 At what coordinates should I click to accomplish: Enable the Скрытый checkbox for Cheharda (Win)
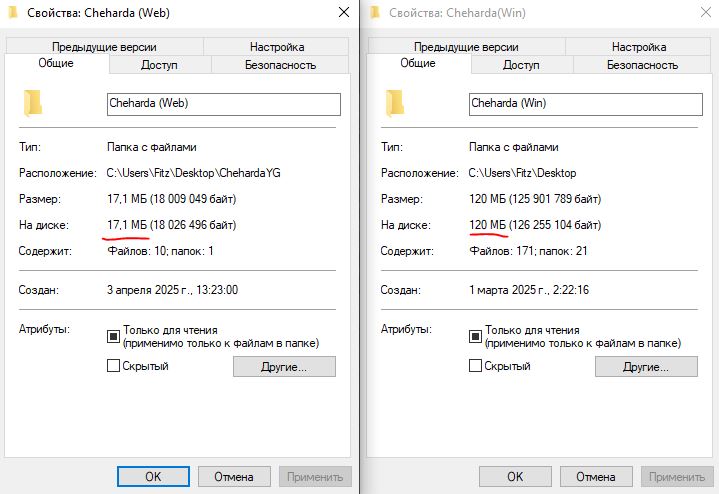[x=475, y=366]
